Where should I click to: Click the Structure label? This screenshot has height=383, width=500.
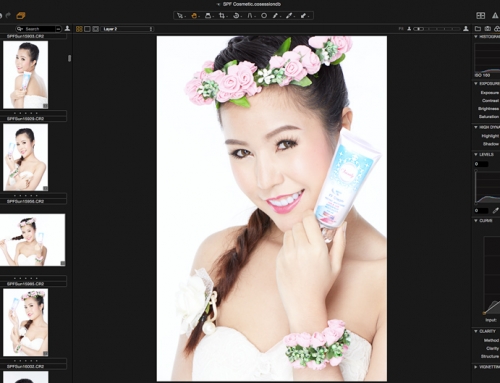[490, 356]
